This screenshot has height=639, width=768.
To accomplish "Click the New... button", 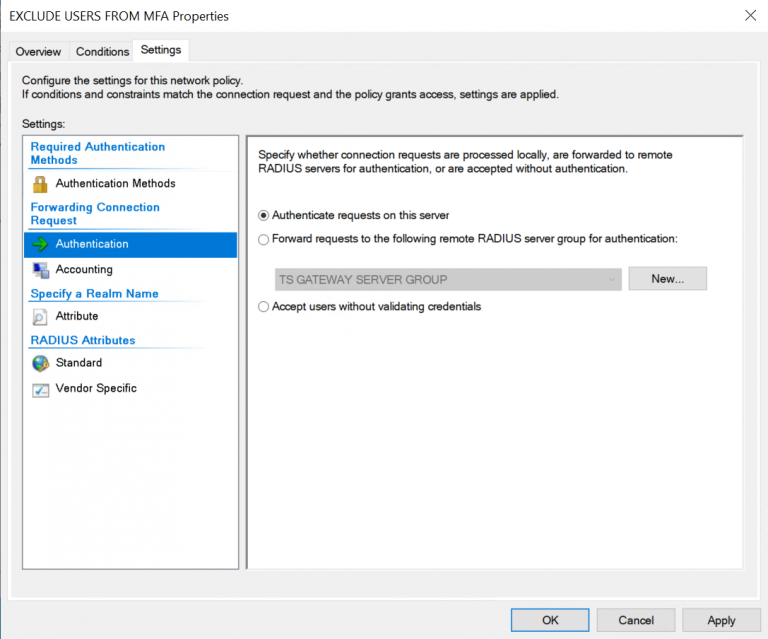I will (x=668, y=279).
